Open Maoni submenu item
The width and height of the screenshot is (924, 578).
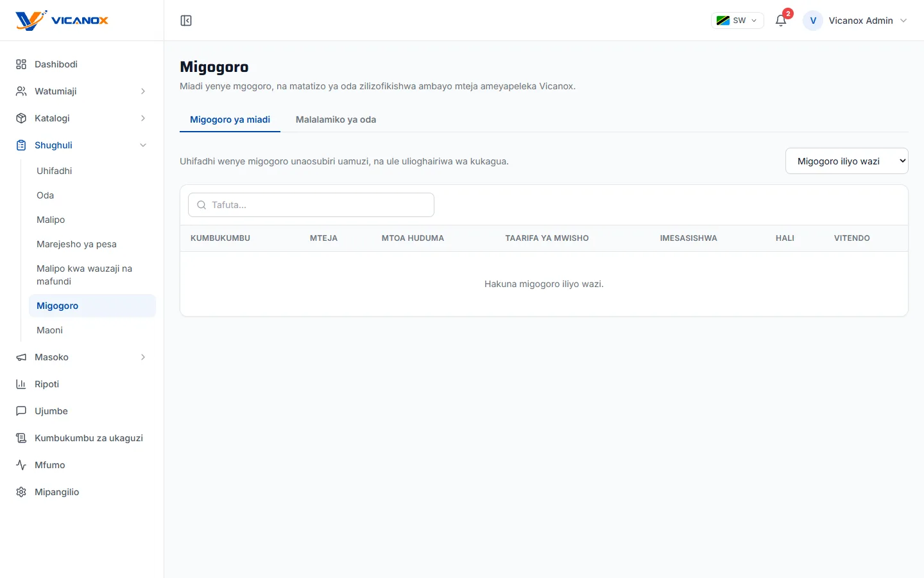(92, 330)
